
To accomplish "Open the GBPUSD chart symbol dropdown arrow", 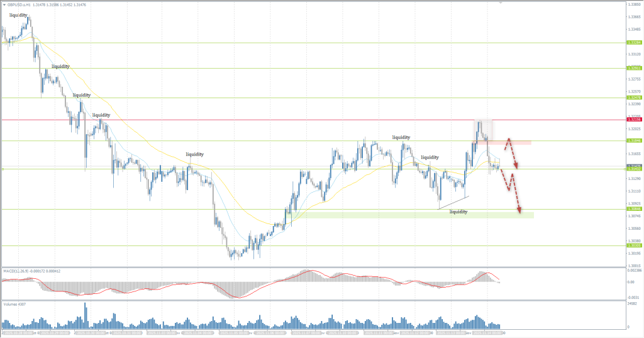I will (4, 5).
